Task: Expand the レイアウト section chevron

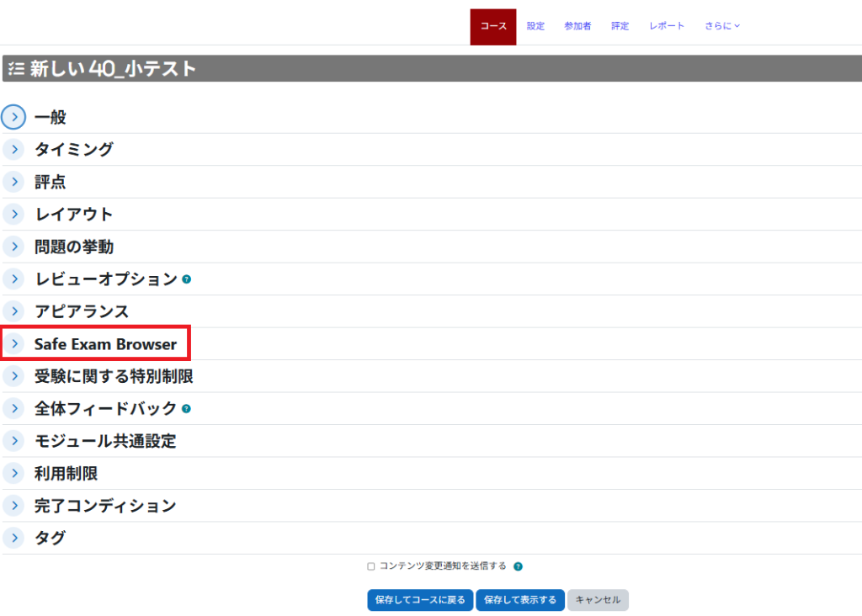Action: click(x=13, y=215)
